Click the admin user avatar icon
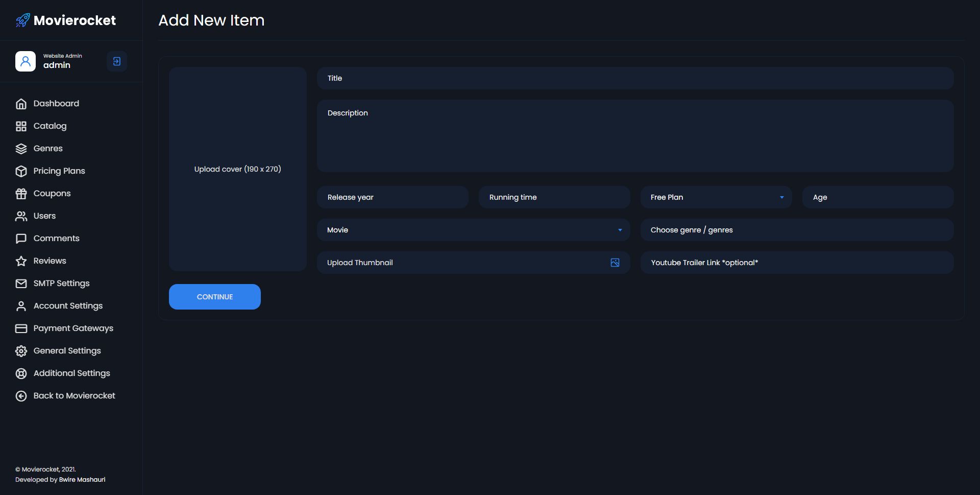This screenshot has width=980, height=495. tap(26, 61)
